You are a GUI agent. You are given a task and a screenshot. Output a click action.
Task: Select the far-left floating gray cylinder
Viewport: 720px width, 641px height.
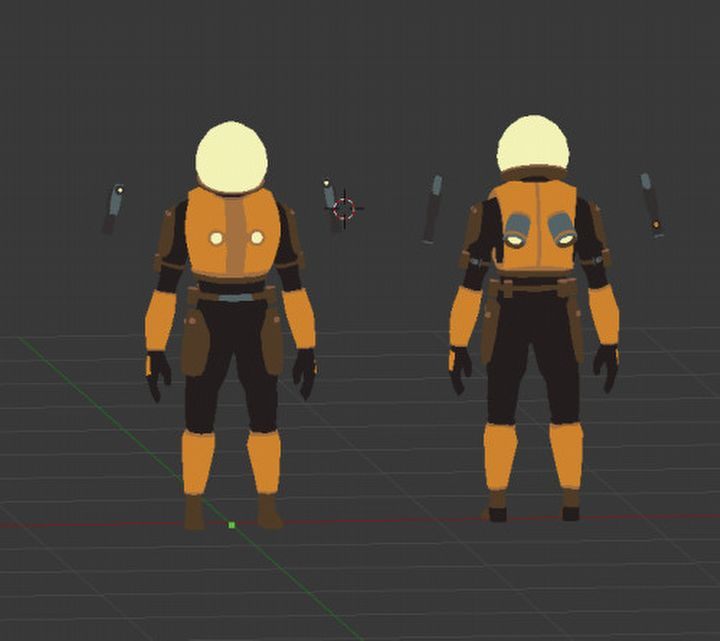coord(113,209)
